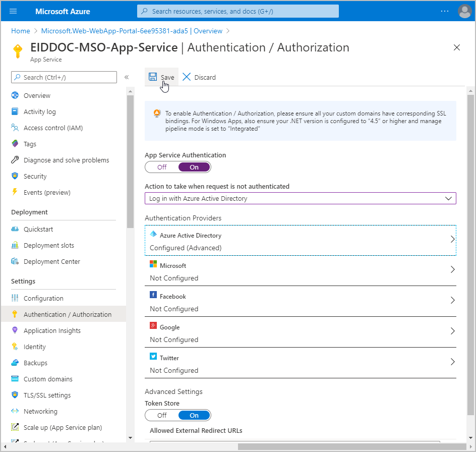Click the Diagnose and solve problems wrench icon

(x=15, y=160)
